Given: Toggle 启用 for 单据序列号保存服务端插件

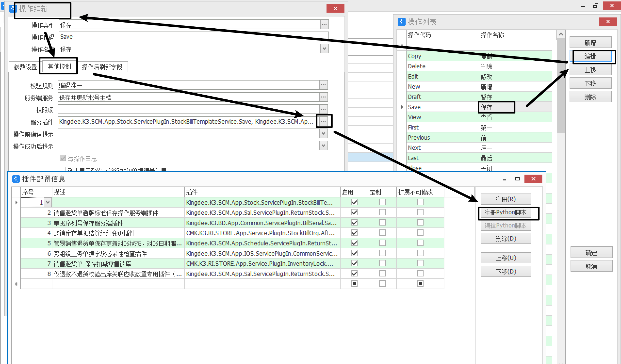Looking at the screenshot, I should point(354,223).
